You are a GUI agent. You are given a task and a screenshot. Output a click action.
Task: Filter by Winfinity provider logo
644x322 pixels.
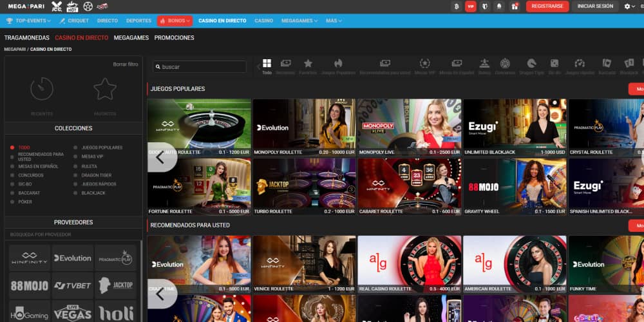[x=30, y=258]
